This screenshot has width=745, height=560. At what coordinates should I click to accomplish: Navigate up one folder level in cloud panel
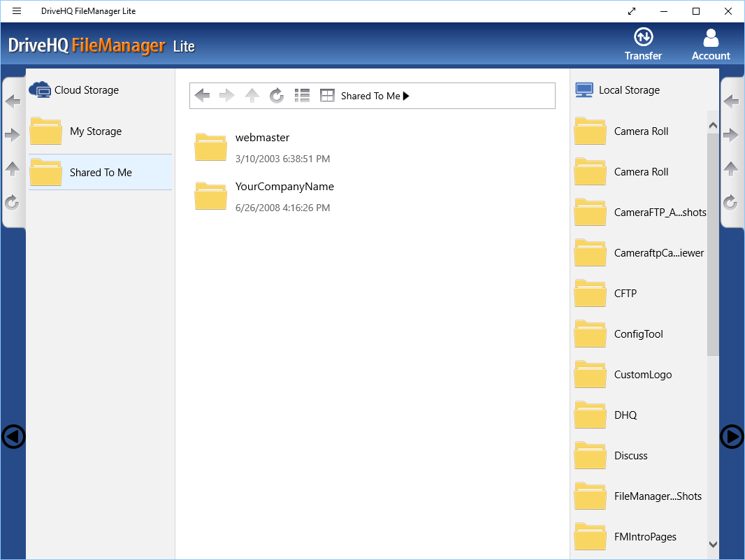[252, 96]
